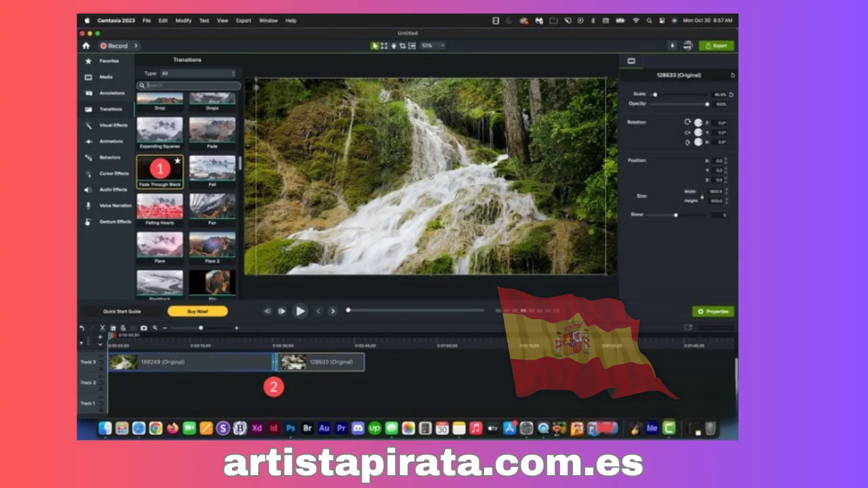Click the timeline Undo arrow
The image size is (868, 488).
tap(82, 328)
